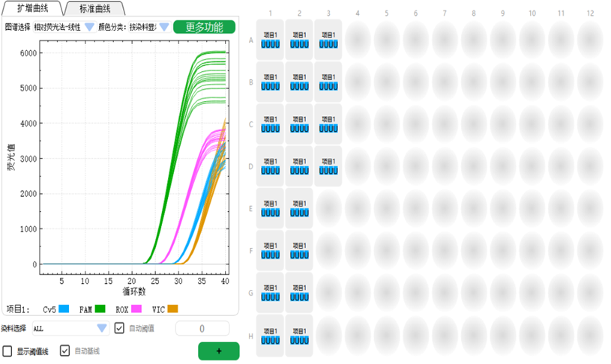Open the 图谱选择 dropdown
Viewport: 611px width, 364px height.
pos(89,27)
